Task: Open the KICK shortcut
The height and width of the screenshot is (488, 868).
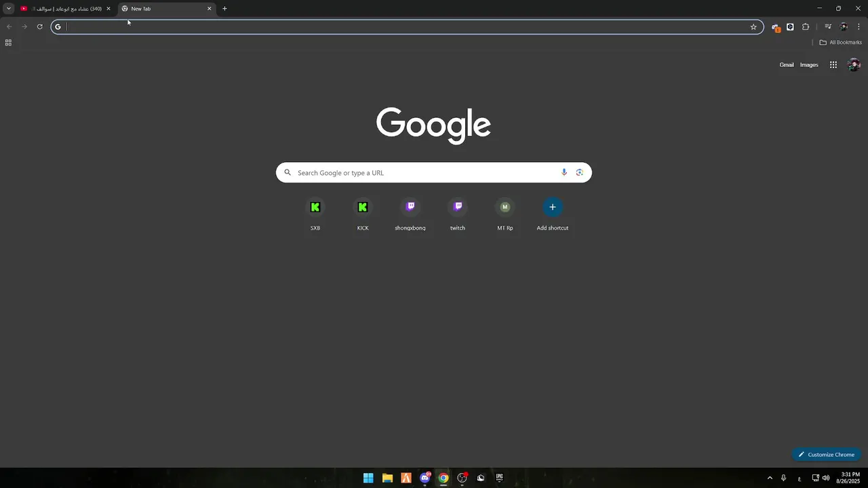Action: (363, 215)
